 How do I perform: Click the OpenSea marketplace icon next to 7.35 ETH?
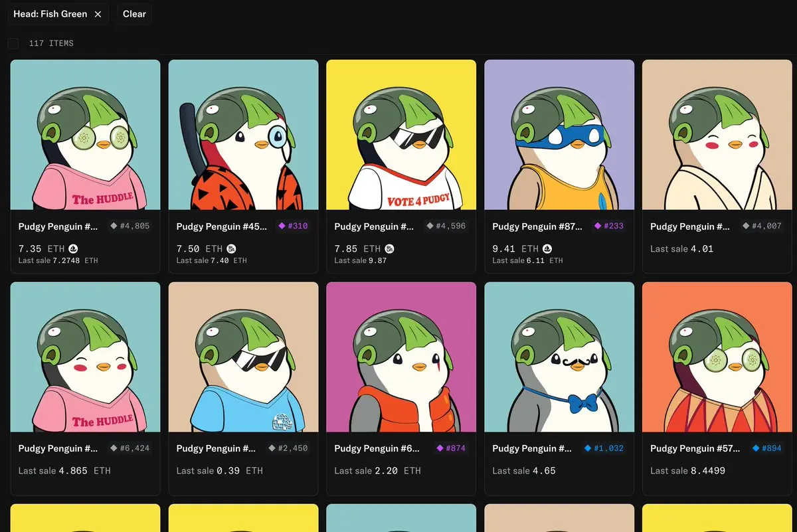point(74,248)
